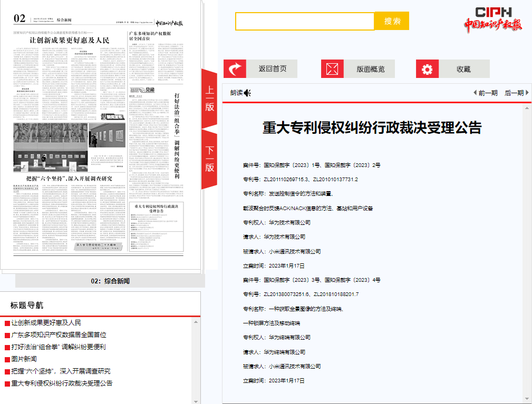532x404 pixels.
Task: Click 朗读 read-aloud label
Action: click(x=237, y=93)
